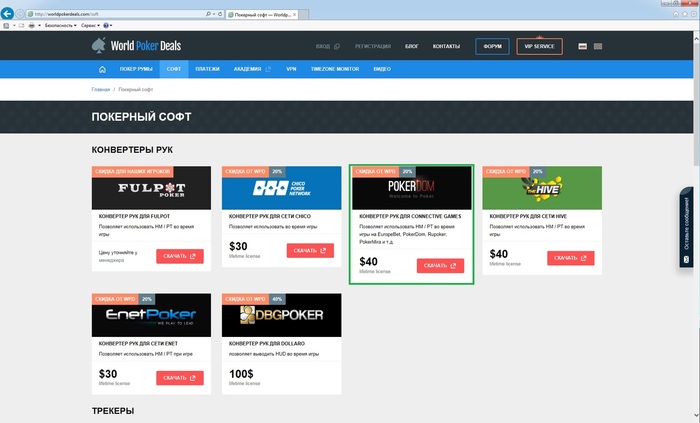The width and height of the screenshot is (700, 423).
Task: Click СКАЧАТЬ on the Hive converter card
Action: 571,258
